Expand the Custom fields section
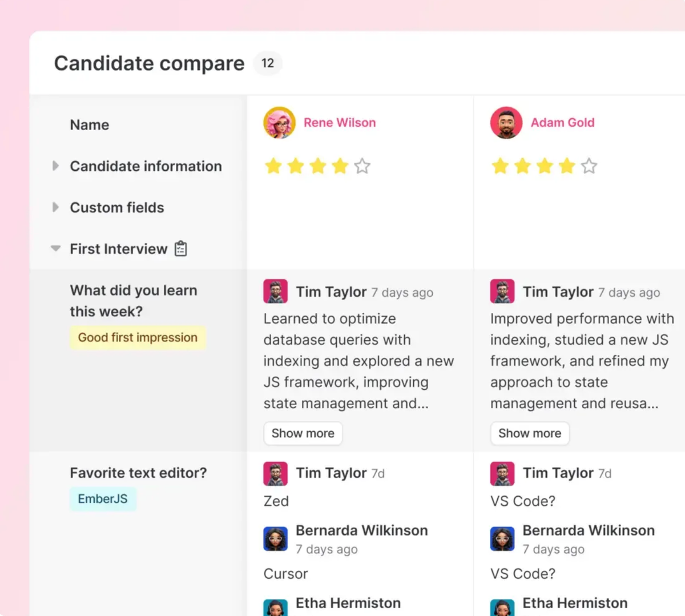The width and height of the screenshot is (685, 616). [x=55, y=207]
